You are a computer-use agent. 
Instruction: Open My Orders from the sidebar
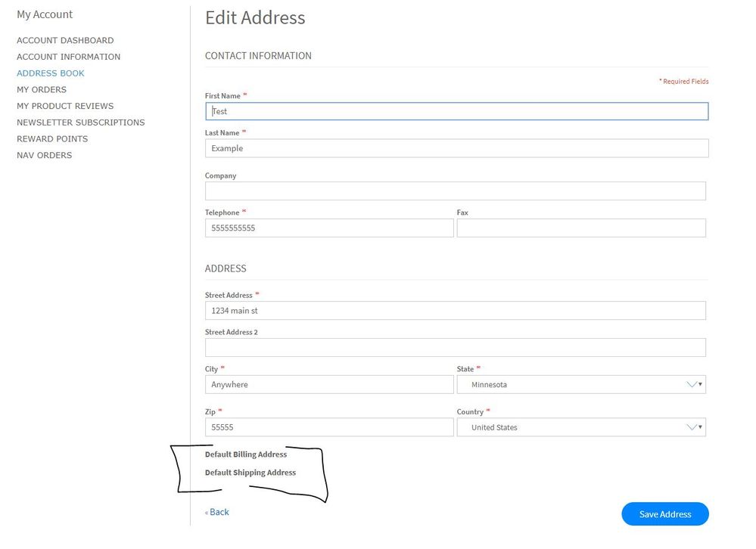tap(42, 89)
